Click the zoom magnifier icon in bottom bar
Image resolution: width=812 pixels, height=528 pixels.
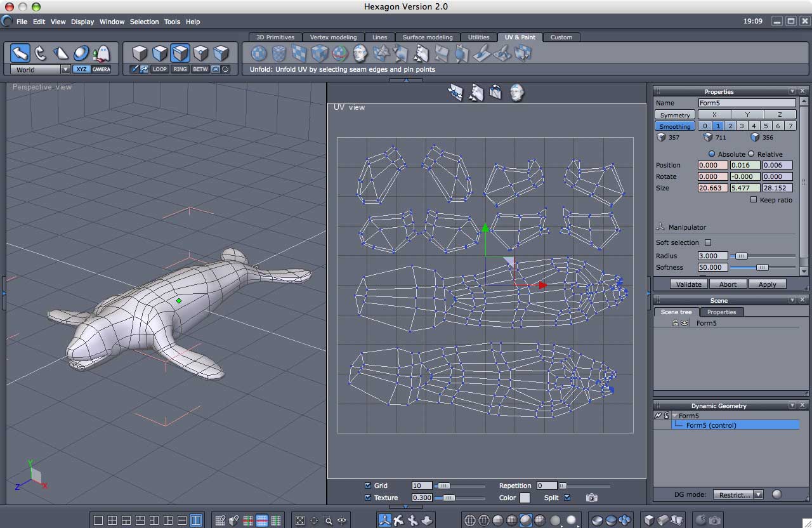tap(328, 521)
